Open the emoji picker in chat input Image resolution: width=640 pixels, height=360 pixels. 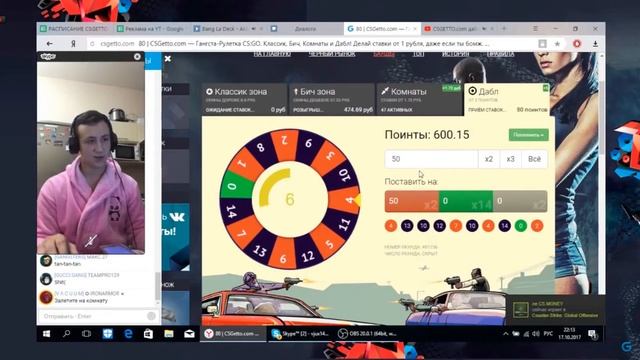[151, 316]
